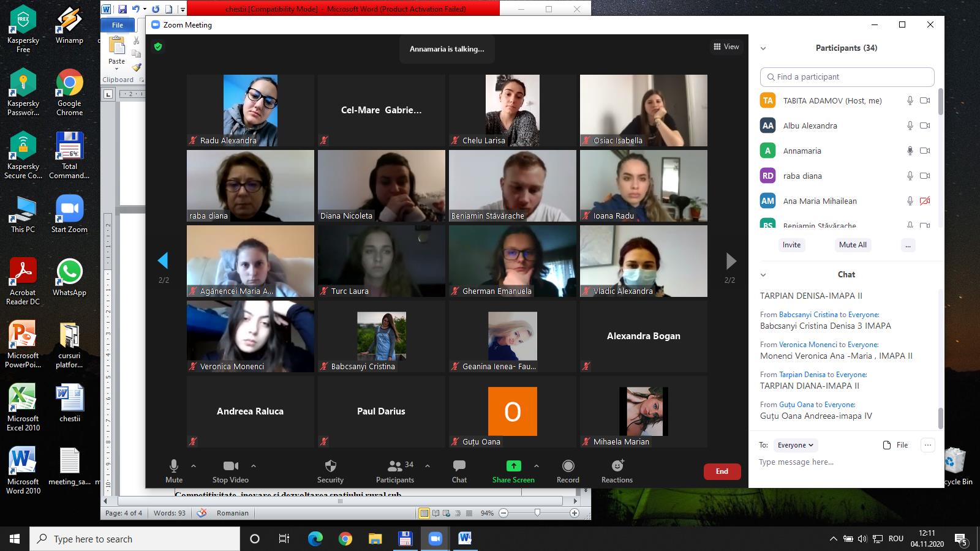
Task: Click the red End meeting button
Action: click(722, 471)
